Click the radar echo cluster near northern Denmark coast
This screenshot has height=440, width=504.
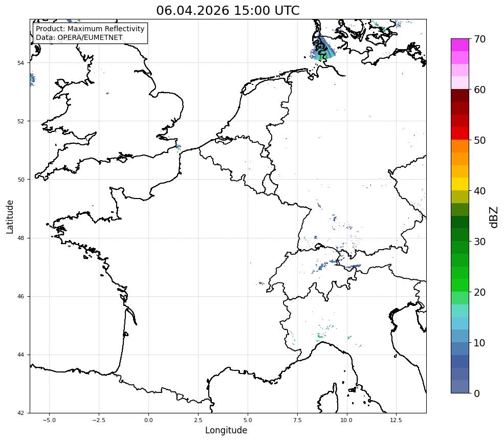tap(322, 49)
